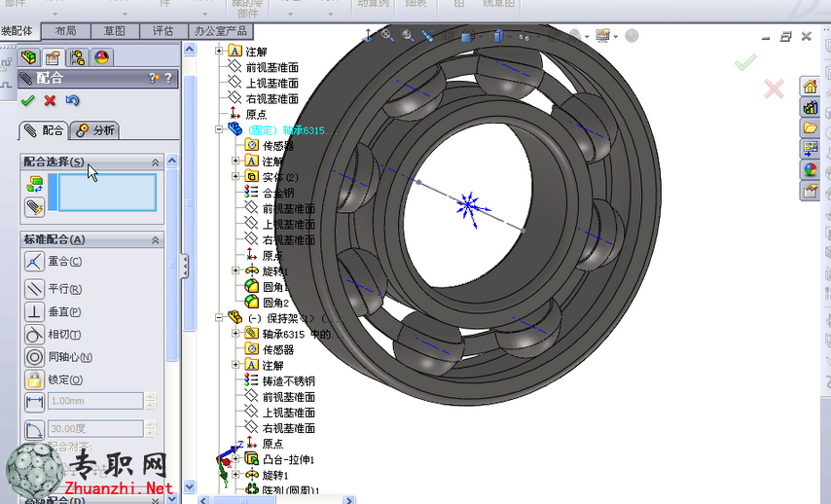The width and height of the screenshot is (831, 504).
Task: Open SolidWorks Resources home icon
Action: click(x=810, y=87)
